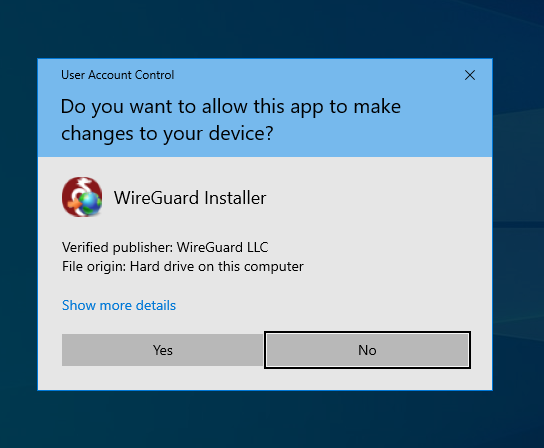
Task: Click the globe overlay on installer icon
Action: (90, 203)
